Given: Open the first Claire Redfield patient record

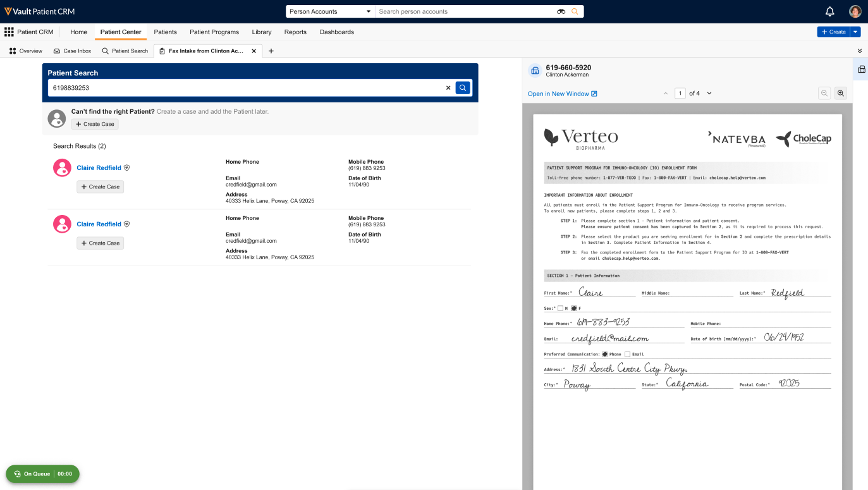Looking at the screenshot, I should (x=99, y=168).
